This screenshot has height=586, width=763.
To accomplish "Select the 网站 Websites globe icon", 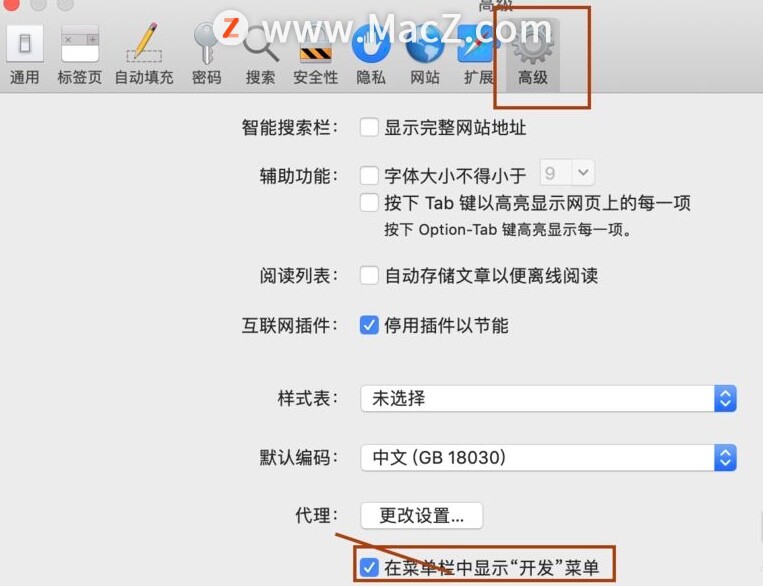I will [x=425, y=55].
